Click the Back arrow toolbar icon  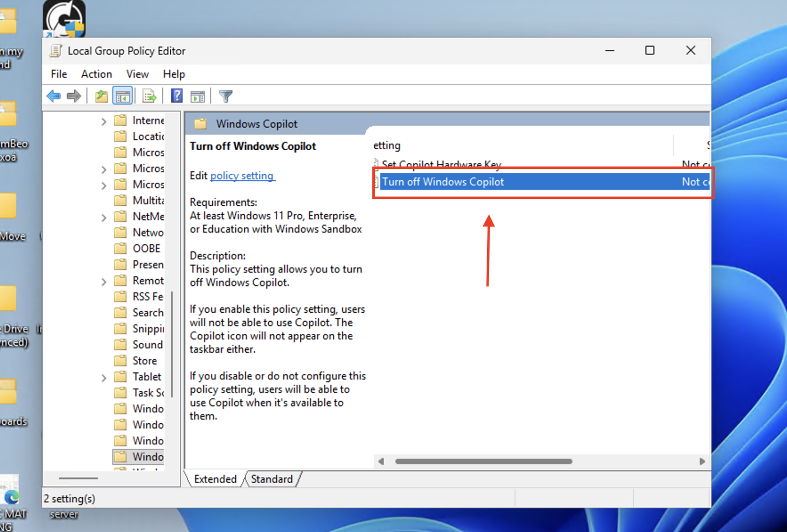click(53, 96)
